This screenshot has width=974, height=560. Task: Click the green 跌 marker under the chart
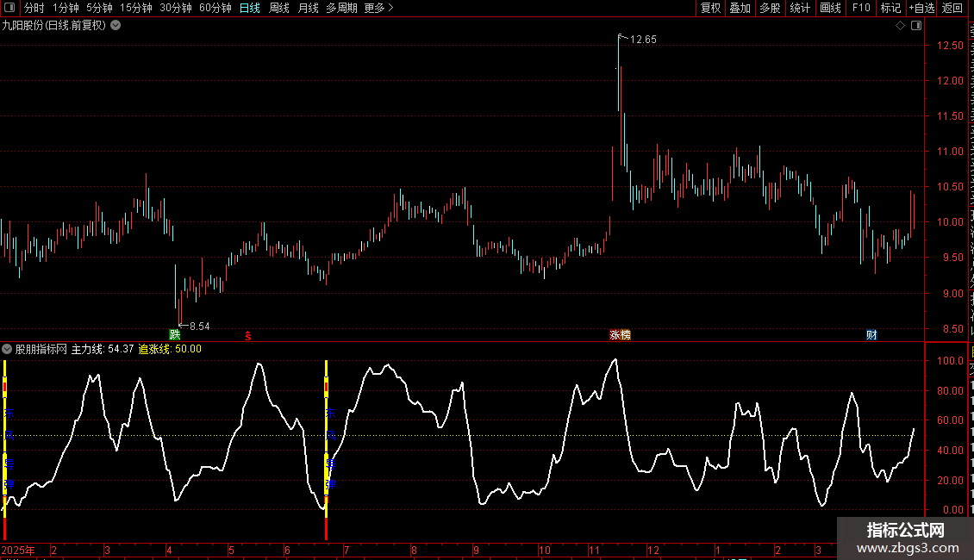(175, 334)
